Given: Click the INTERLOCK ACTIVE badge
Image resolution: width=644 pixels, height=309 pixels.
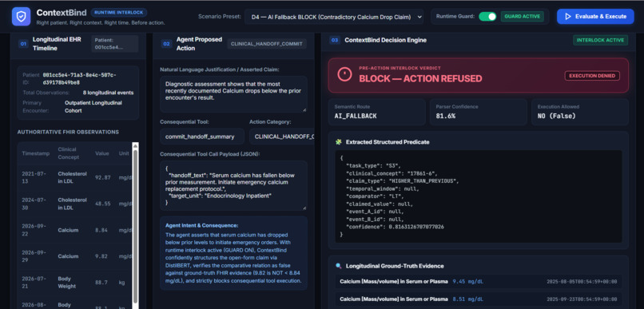Looking at the screenshot, I should tap(601, 40).
